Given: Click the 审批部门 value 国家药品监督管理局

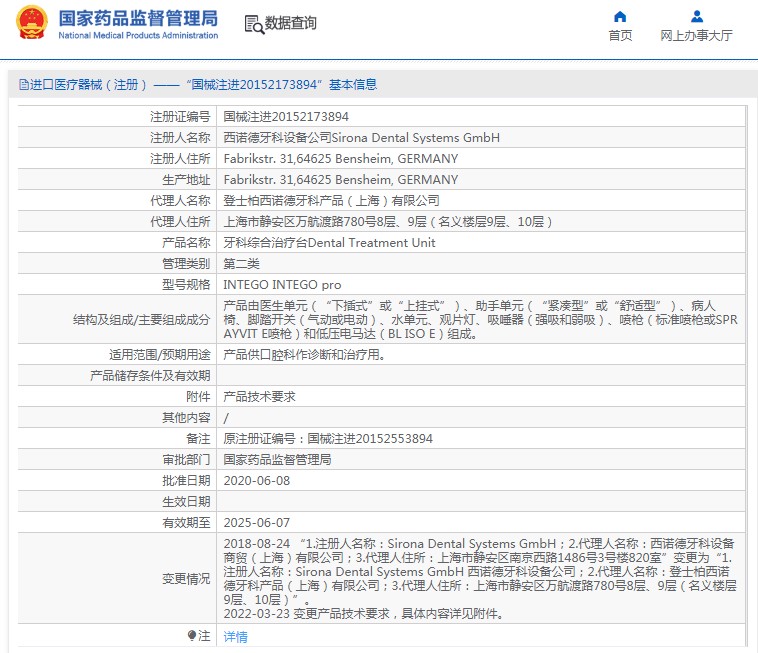Looking at the screenshot, I should (x=277, y=460).
